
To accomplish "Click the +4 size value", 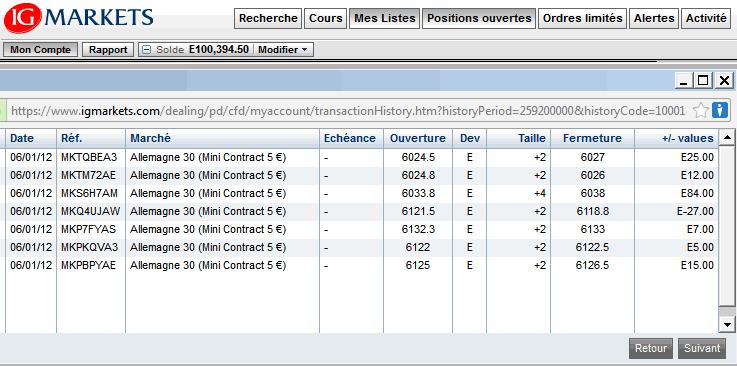I will [x=540, y=194].
